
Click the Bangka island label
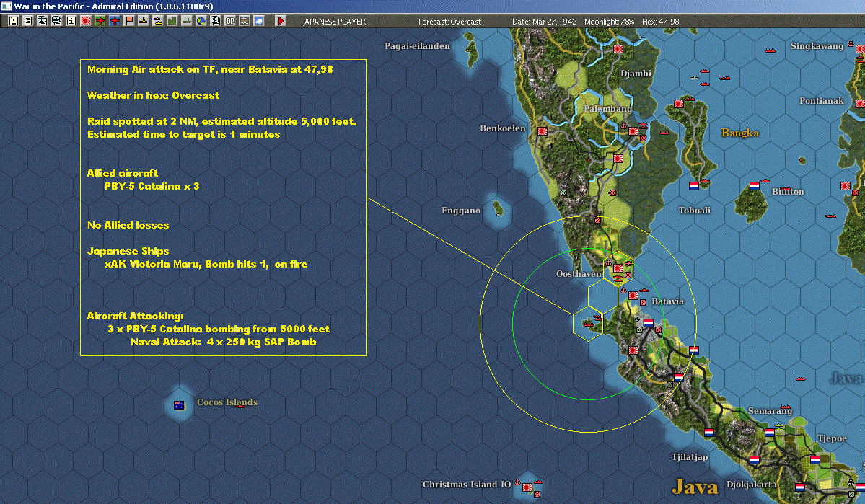tap(739, 133)
